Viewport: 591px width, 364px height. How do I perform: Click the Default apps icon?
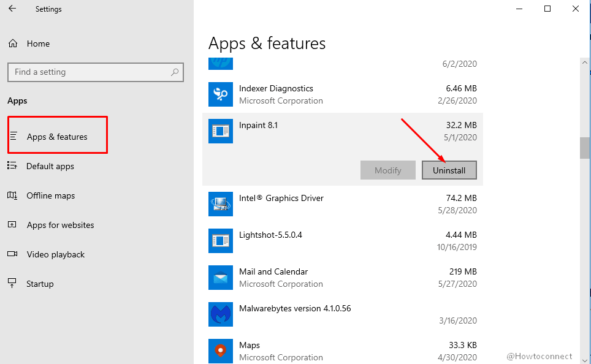tap(12, 165)
